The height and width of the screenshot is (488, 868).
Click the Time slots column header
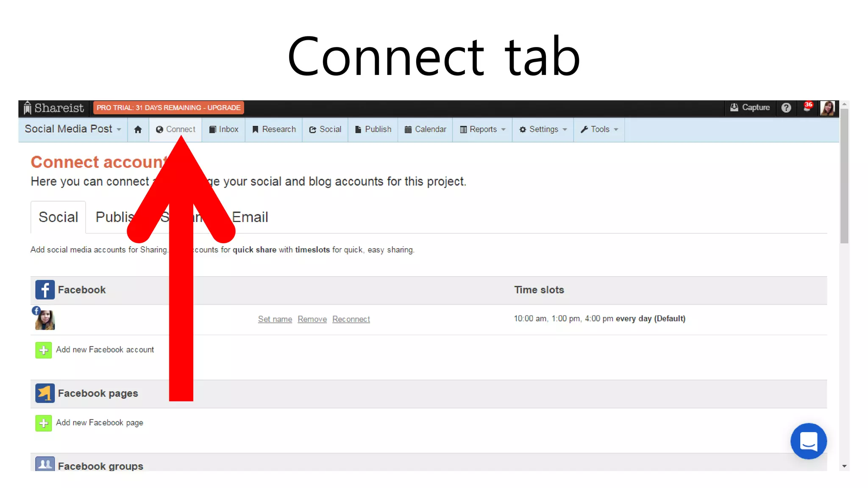(x=539, y=290)
